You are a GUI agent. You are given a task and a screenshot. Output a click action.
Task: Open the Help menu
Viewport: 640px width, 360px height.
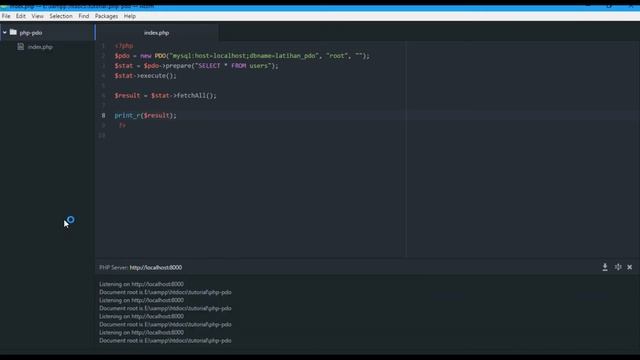click(x=130, y=16)
